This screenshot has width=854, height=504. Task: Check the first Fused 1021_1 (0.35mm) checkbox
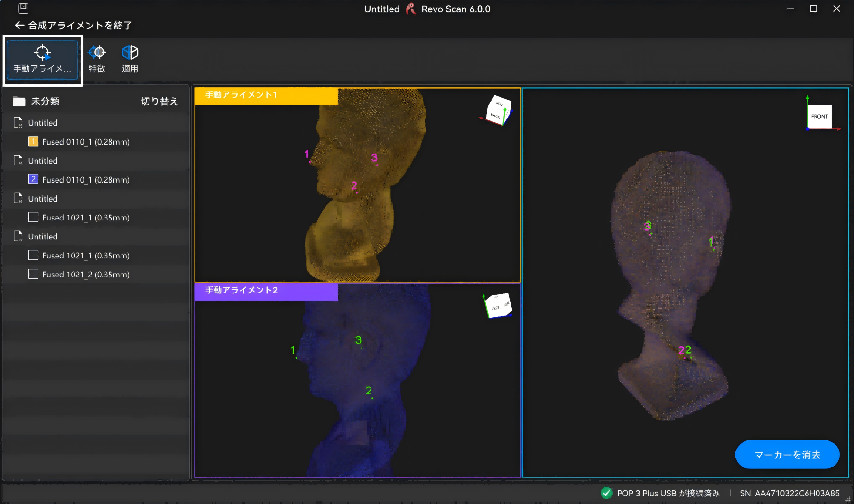[x=33, y=218]
